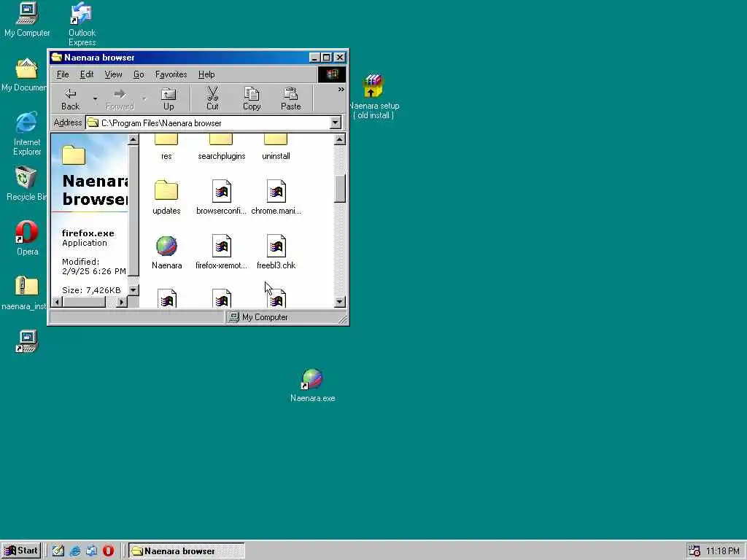Click the 11:18 PM system clock

coord(723,551)
